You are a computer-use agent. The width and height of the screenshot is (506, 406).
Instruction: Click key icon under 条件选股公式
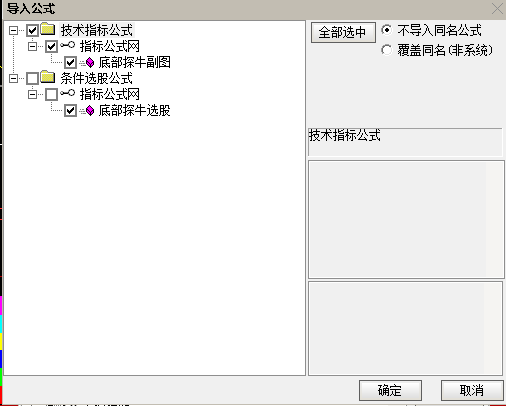pos(68,93)
